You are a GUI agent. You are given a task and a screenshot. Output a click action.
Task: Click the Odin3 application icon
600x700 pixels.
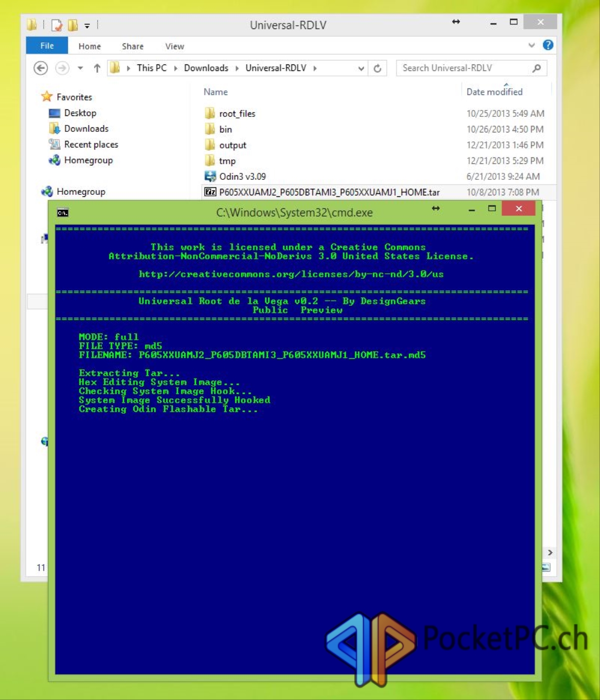pos(210,176)
